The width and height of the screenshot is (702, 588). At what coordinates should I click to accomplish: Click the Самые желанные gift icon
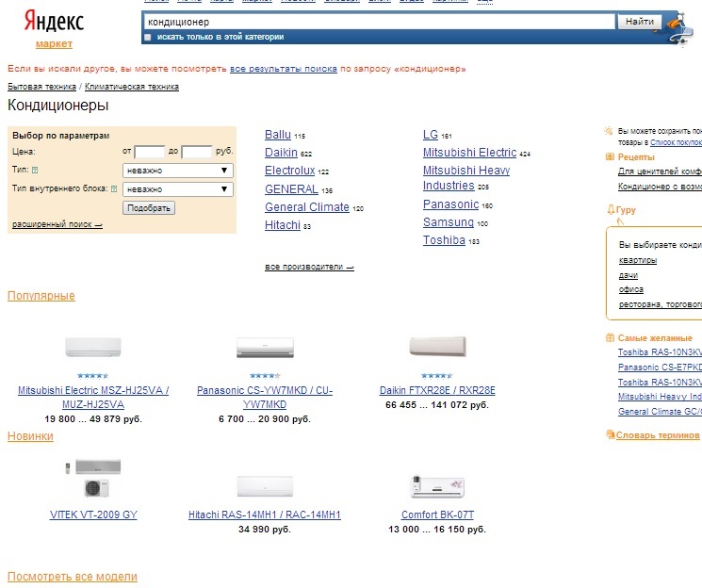pyautogui.click(x=610, y=337)
